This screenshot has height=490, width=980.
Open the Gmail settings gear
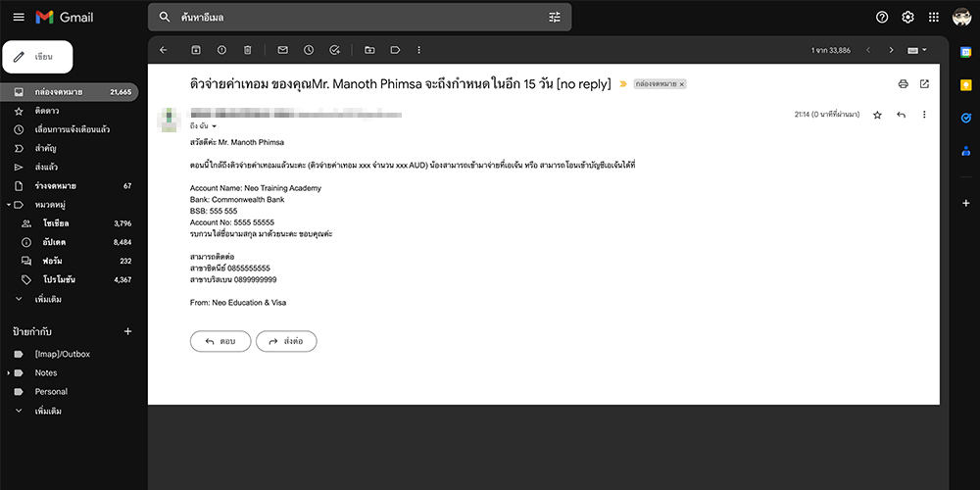[907, 18]
